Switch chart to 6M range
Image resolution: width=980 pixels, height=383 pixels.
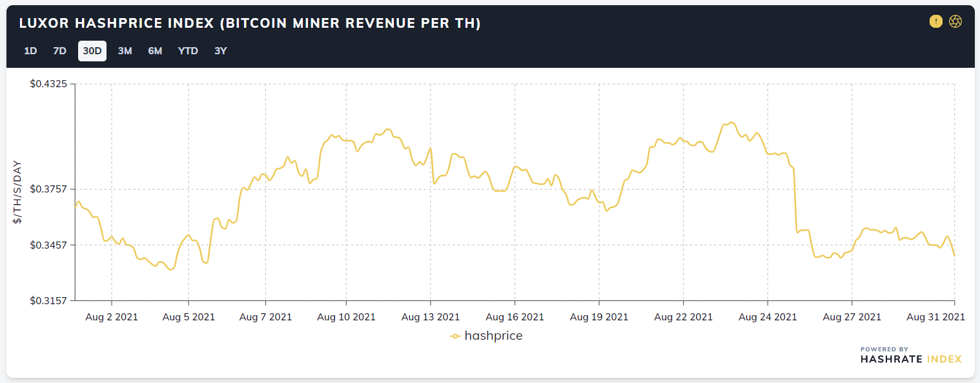coord(155,50)
